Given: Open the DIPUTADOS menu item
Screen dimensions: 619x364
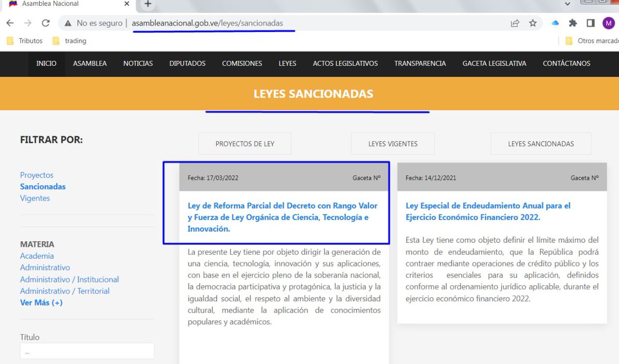Looking at the screenshot, I should [187, 63].
